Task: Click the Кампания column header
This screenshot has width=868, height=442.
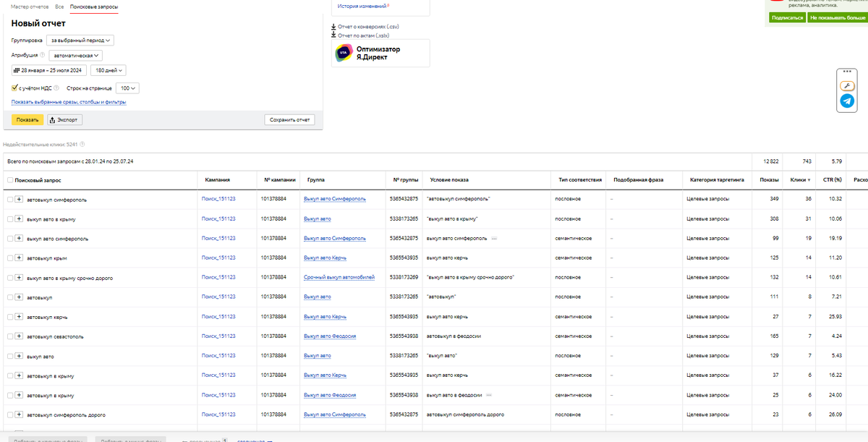Action: click(218, 179)
